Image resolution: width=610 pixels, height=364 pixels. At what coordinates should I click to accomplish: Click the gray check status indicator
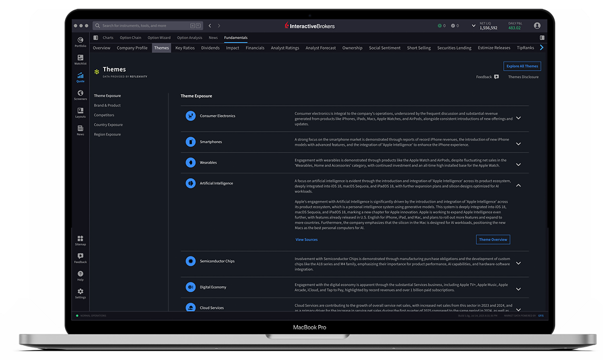[x=454, y=25]
